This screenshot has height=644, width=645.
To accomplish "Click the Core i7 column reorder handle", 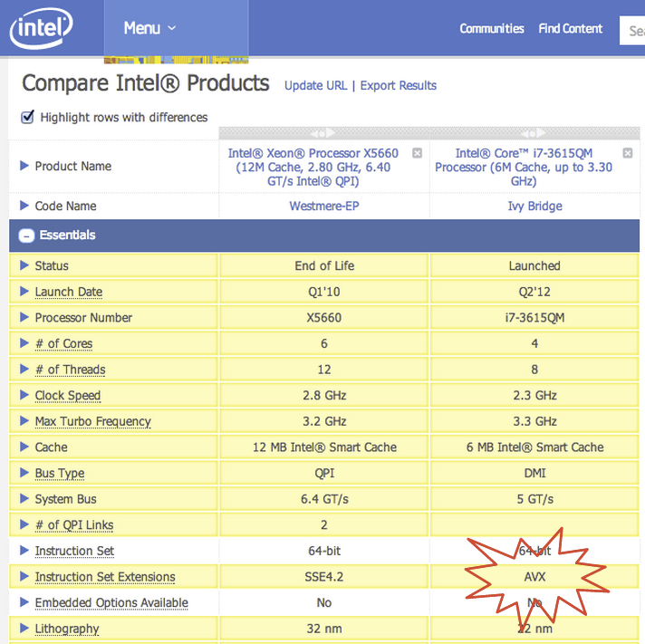I will 534,133.
